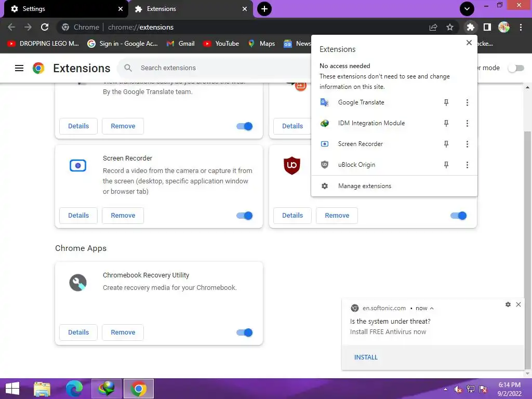Open the YouTube bookmark
The image size is (532, 399).
221,44
